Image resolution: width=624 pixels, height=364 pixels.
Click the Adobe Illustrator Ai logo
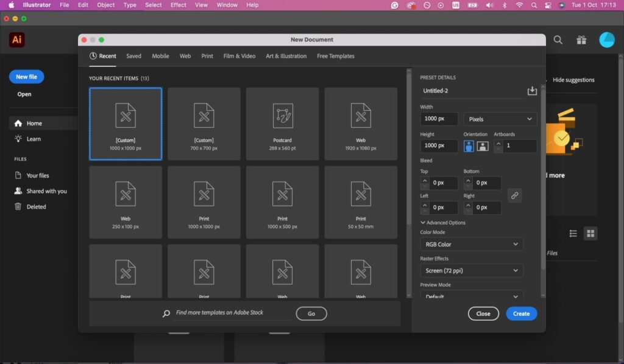16,40
